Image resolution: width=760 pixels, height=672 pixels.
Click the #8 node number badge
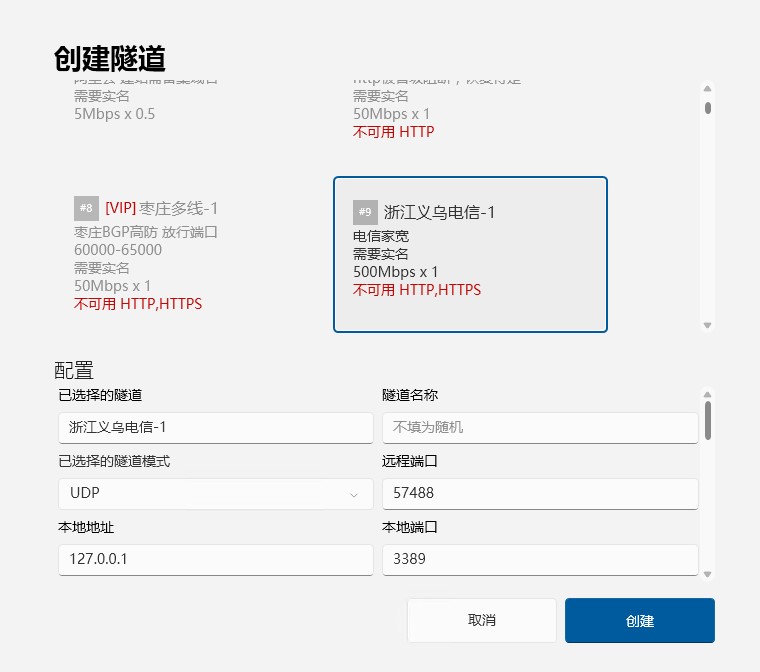click(x=86, y=208)
